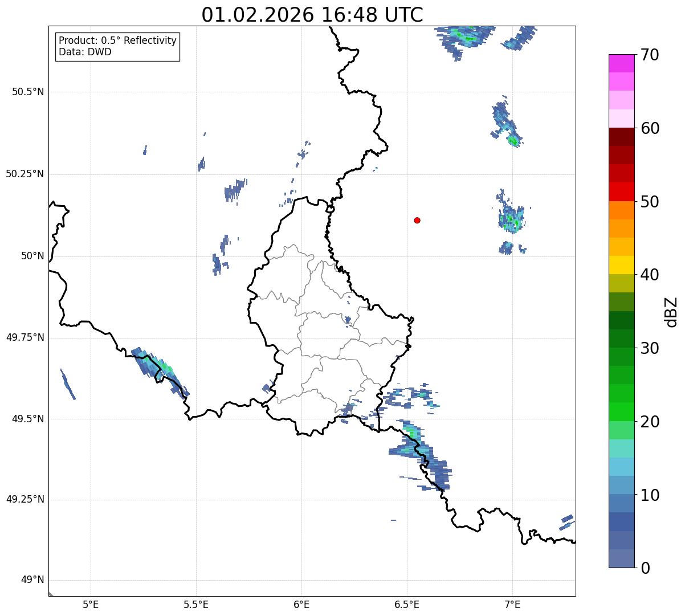The height and width of the screenshot is (616, 685).
Task: Click the red location marker dot
Action: tap(417, 220)
